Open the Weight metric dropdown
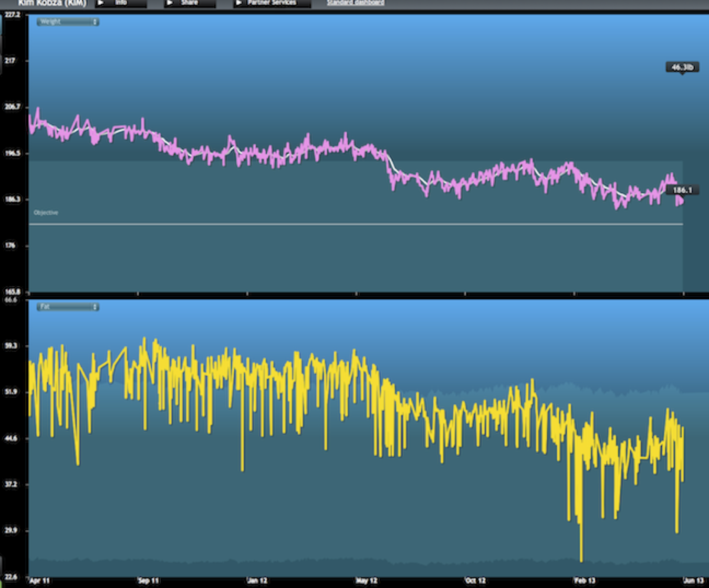 (68, 22)
